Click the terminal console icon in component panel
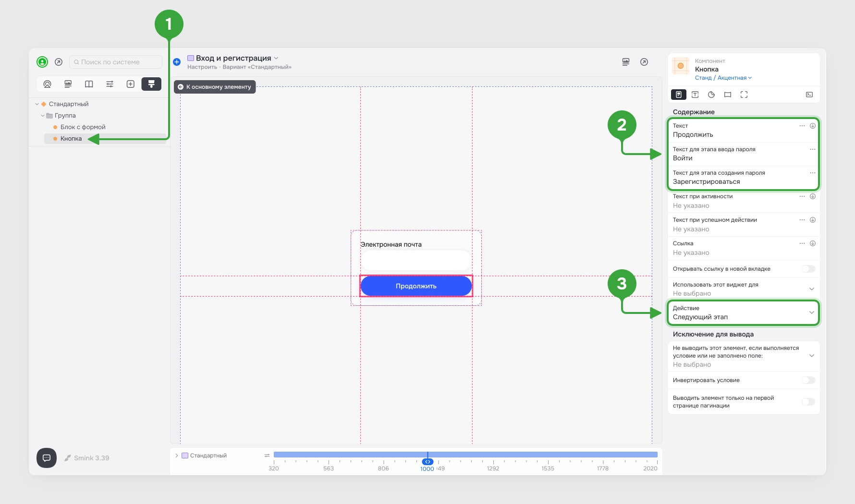 (809, 95)
